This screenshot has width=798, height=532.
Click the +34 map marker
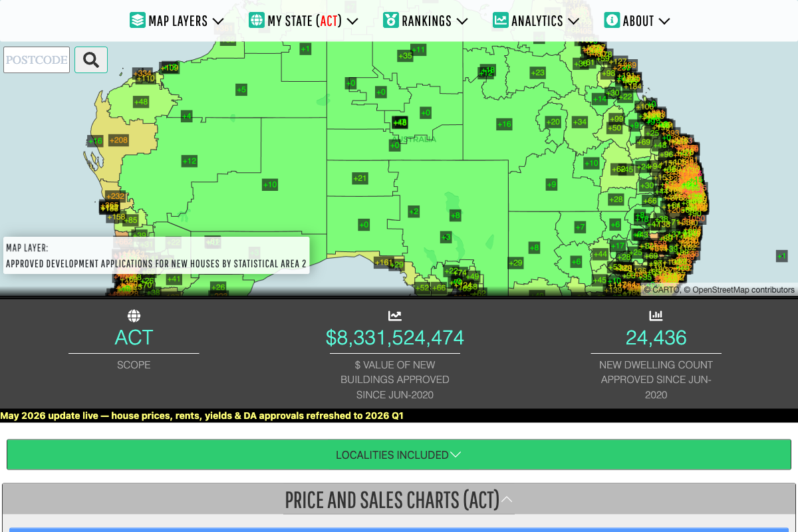point(580,122)
